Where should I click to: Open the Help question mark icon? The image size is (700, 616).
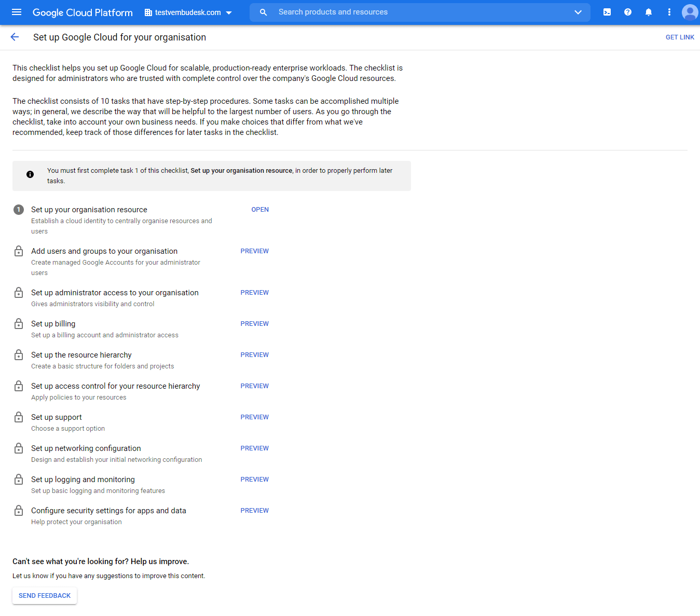pos(628,12)
